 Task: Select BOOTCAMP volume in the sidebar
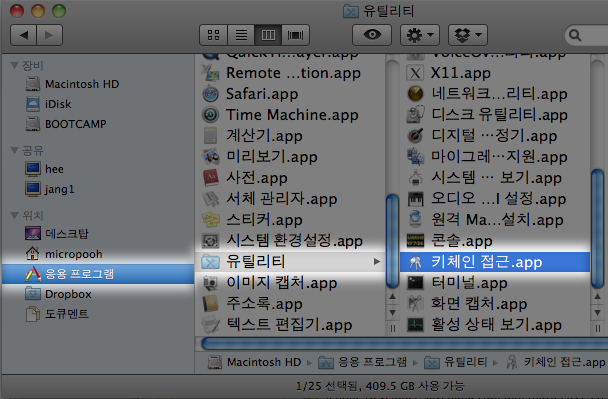(x=66, y=124)
